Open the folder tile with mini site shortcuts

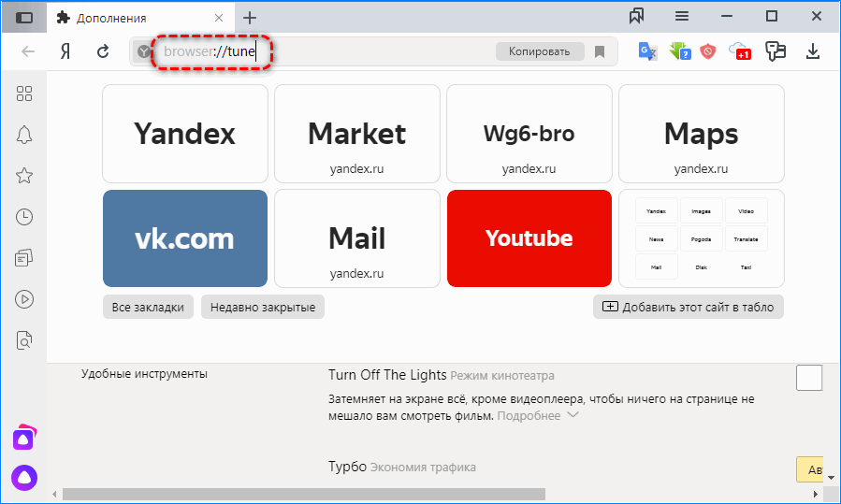pyautogui.click(x=701, y=238)
